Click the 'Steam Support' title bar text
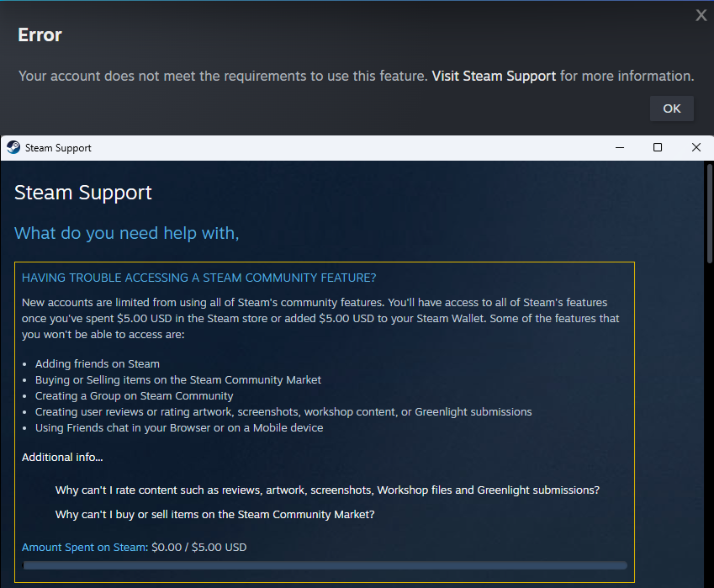 (58, 148)
